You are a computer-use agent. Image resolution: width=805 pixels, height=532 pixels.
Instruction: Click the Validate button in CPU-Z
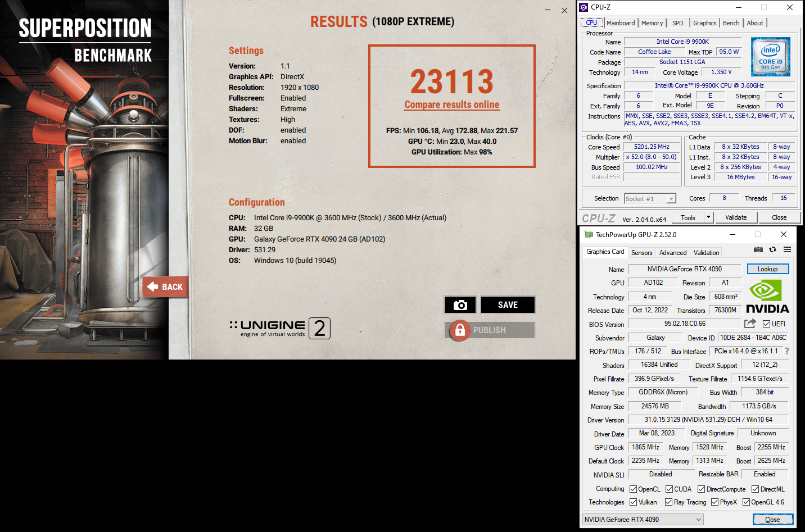(x=736, y=217)
